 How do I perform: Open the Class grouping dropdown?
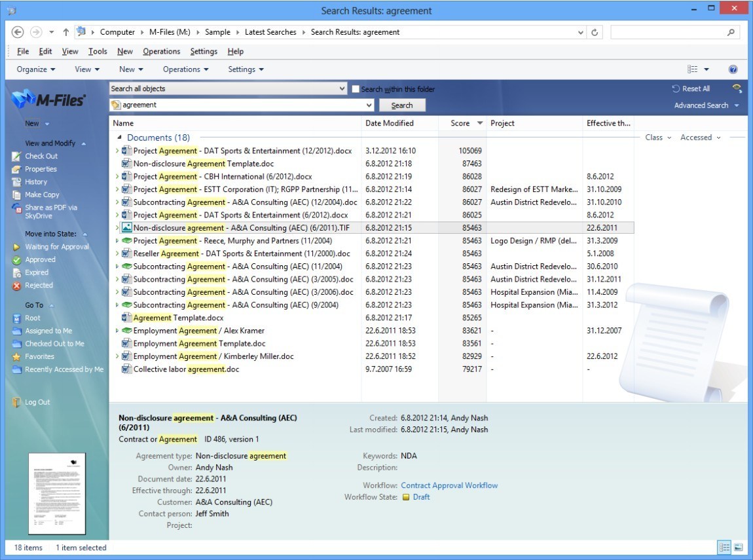pos(658,138)
